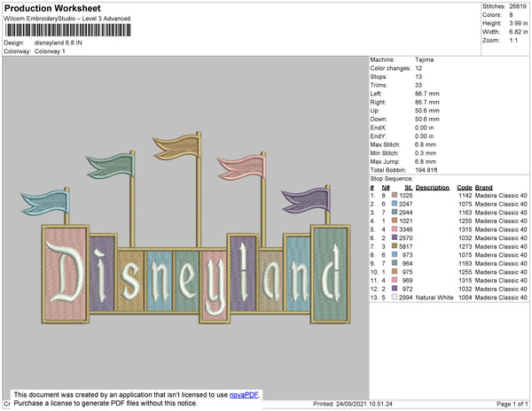Click the novaPDF link
532x411 pixels.
pos(244,395)
